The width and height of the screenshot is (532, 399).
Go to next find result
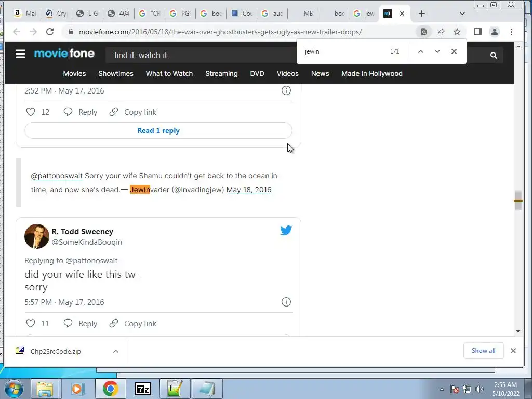pyautogui.click(x=437, y=51)
